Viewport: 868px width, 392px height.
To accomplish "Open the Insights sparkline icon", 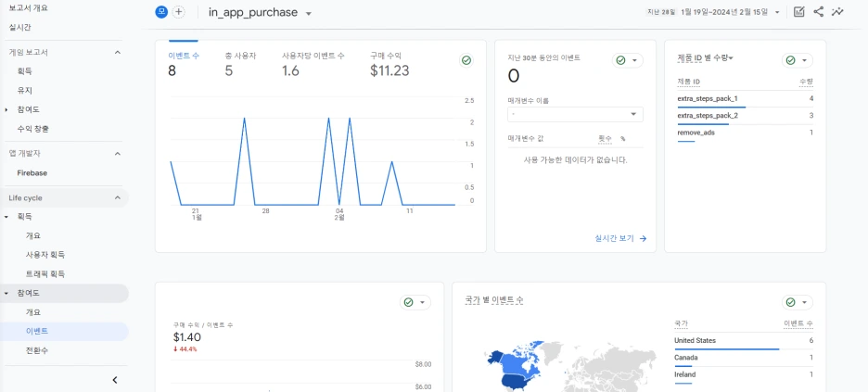I will (x=837, y=12).
